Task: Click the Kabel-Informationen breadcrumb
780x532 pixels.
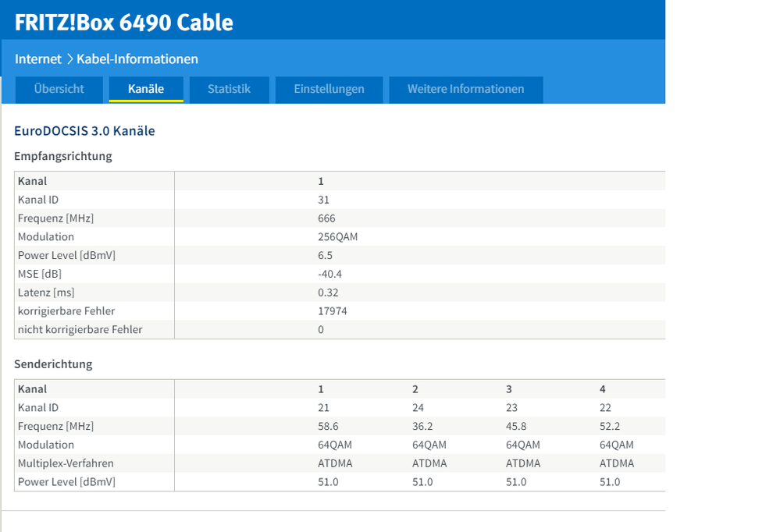Action: 137,59
